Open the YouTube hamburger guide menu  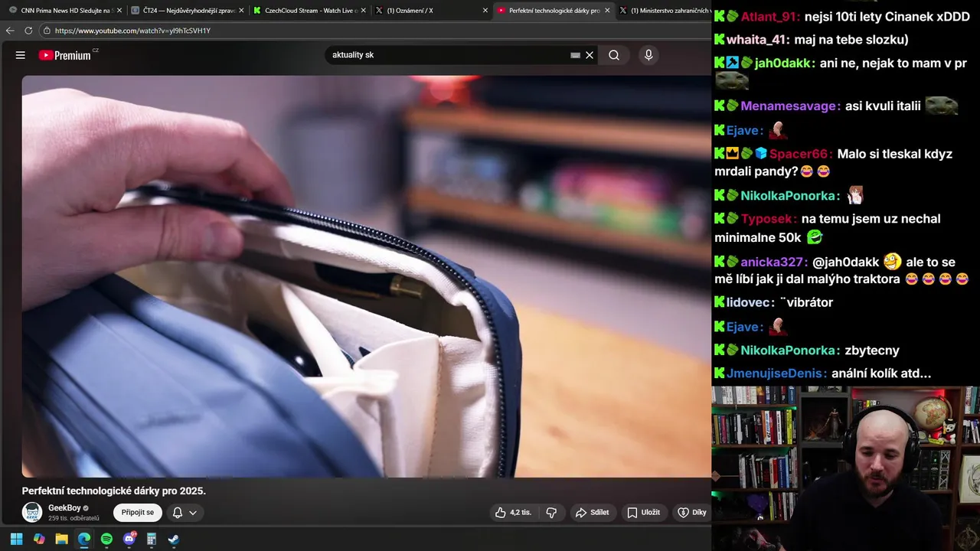21,55
